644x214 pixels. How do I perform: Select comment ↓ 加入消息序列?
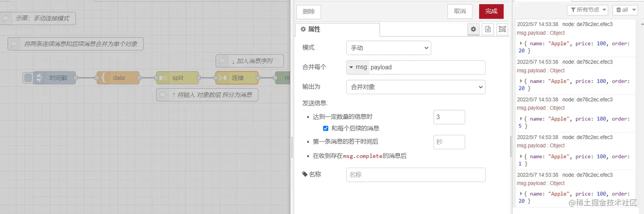(250, 61)
